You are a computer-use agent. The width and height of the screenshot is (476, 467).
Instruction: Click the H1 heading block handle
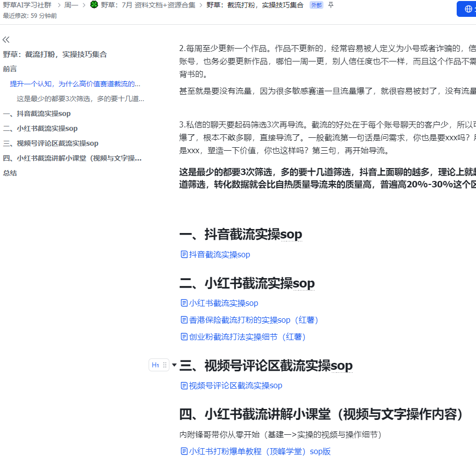coord(156,365)
